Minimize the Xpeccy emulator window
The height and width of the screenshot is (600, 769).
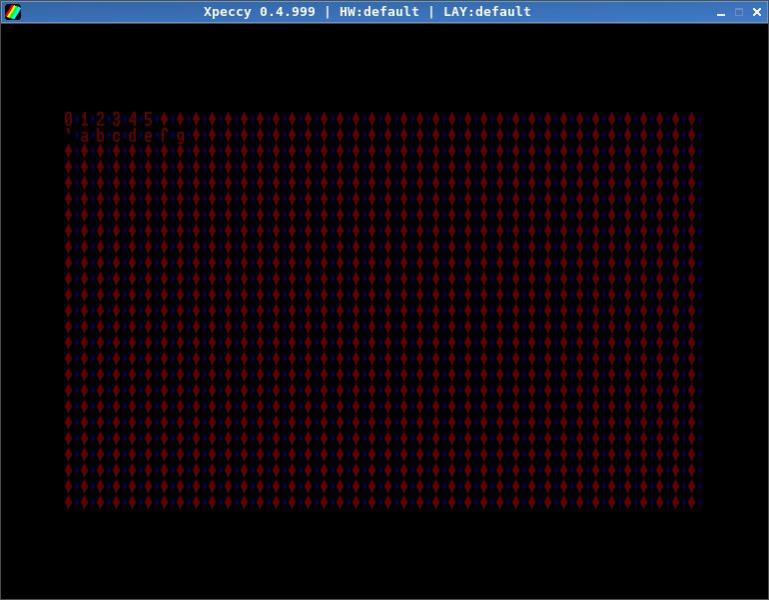pos(721,12)
